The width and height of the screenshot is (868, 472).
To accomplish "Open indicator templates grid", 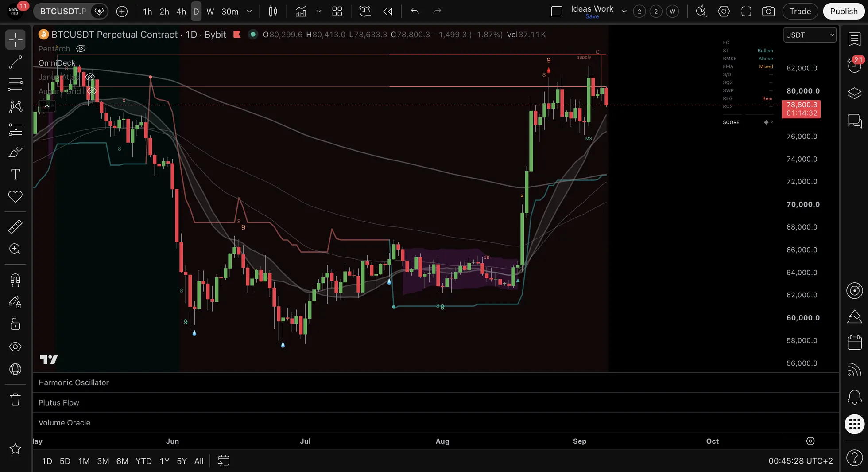I will point(337,12).
